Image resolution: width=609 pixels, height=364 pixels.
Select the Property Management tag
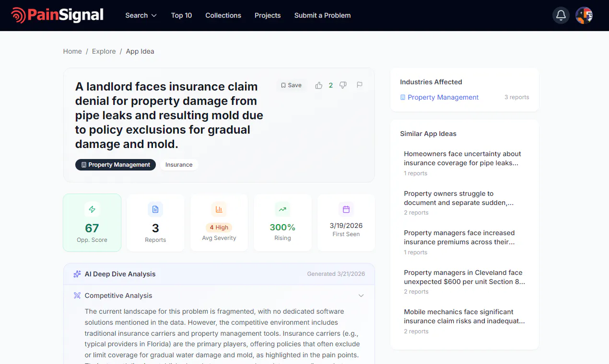click(x=116, y=165)
